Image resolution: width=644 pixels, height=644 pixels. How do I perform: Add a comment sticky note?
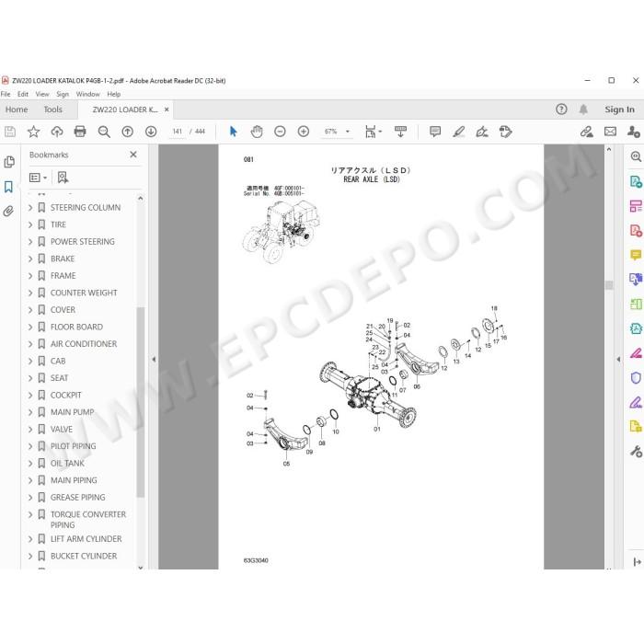pos(435,132)
